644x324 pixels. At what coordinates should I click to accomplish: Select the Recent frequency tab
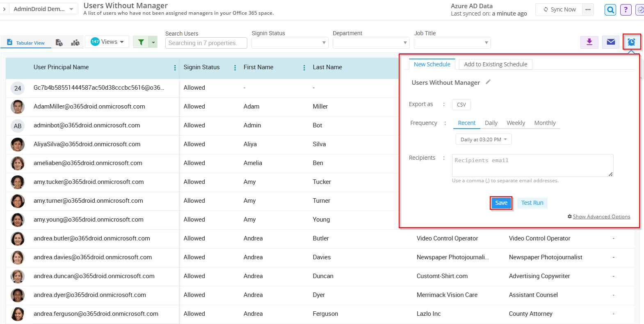(x=466, y=123)
